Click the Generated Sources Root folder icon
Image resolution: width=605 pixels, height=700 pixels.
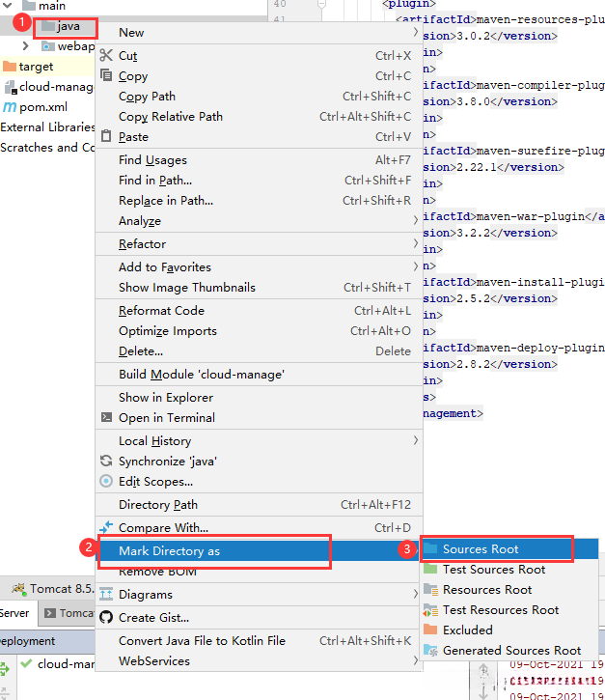pyautogui.click(x=430, y=650)
